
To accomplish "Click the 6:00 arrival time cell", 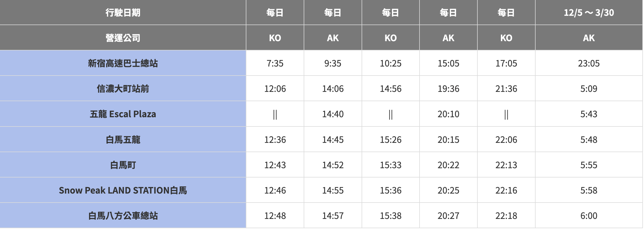I will point(589,216).
